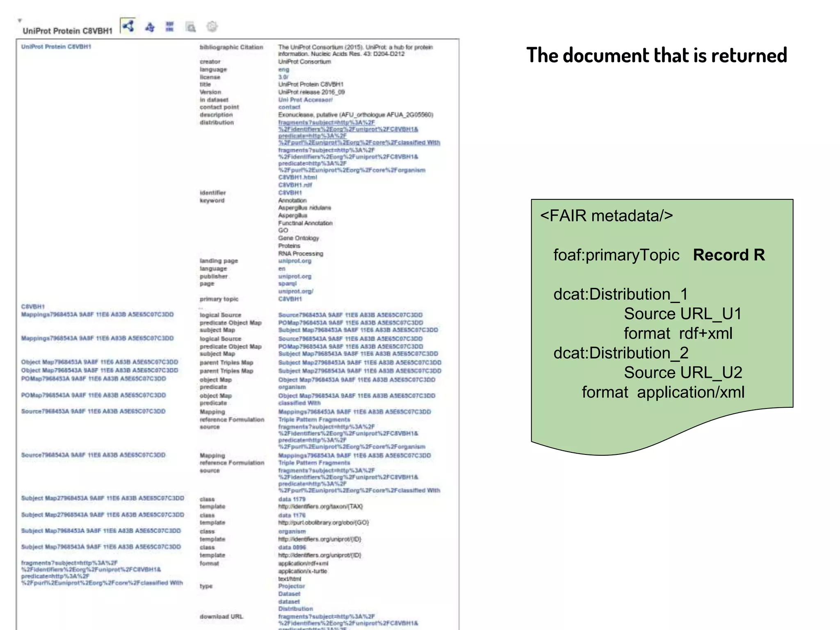Viewport: 840px width, 630px height.
Task: Open the license 3.0/ link
Action: click(x=283, y=77)
